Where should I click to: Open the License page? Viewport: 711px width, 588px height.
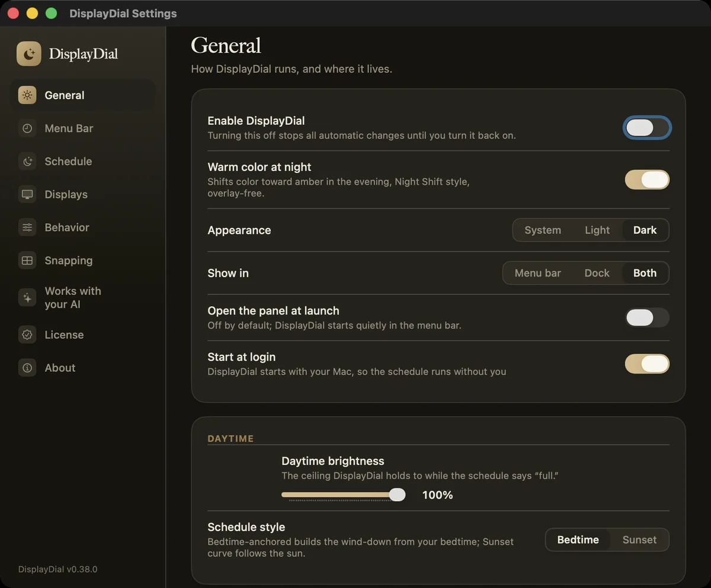tap(83, 335)
